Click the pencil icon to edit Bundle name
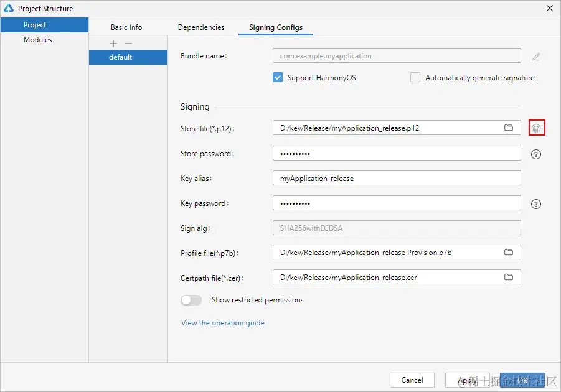Screen dimensions: 561x392 coord(536,57)
